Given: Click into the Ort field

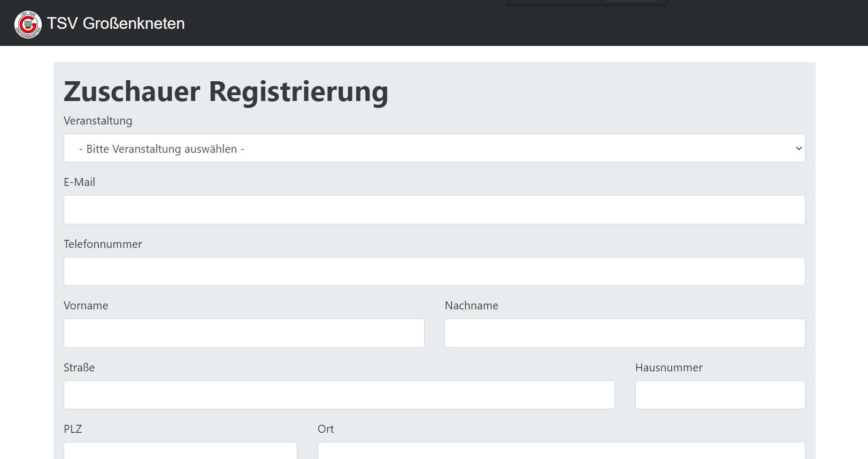Looking at the screenshot, I should pyautogui.click(x=561, y=451).
